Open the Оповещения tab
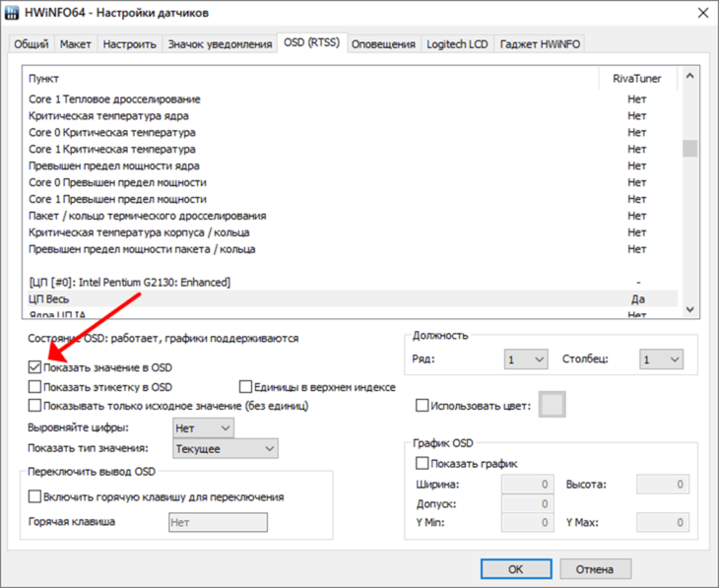 (383, 44)
